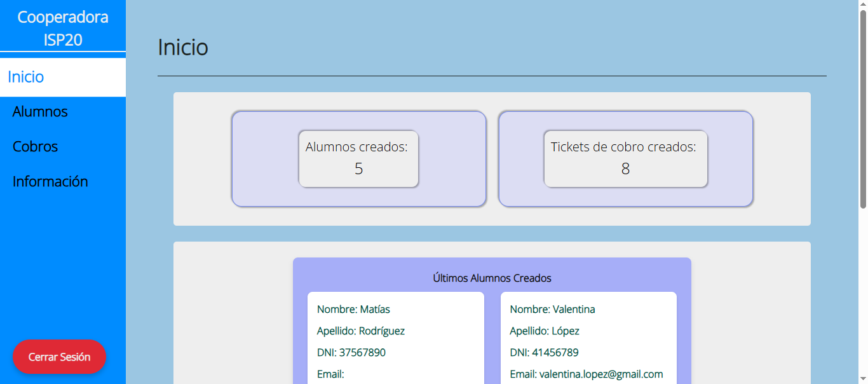Open the Inicio sidebar item

pyautogui.click(x=63, y=77)
